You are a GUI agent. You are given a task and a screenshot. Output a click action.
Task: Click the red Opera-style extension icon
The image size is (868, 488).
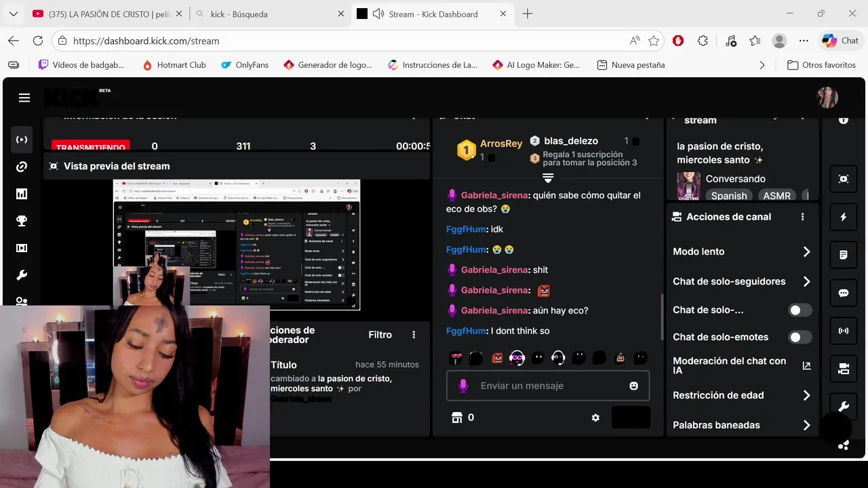(x=678, y=41)
